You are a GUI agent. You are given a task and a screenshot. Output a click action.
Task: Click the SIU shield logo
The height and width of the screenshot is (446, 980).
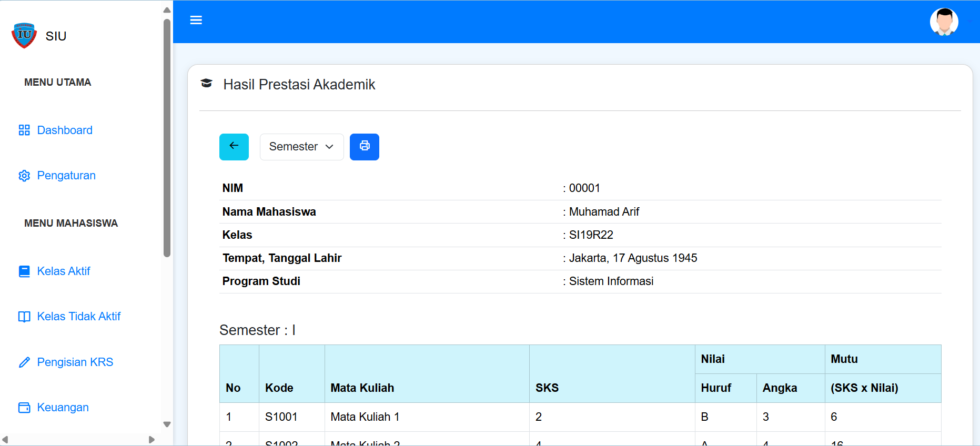(x=24, y=36)
